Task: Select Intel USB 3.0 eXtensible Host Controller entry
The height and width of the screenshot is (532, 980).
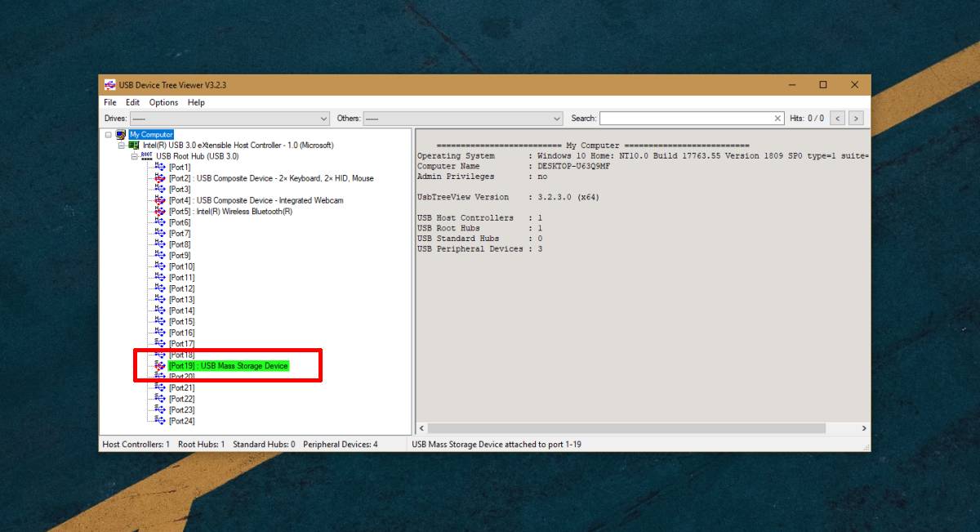Action: pyautogui.click(x=238, y=145)
